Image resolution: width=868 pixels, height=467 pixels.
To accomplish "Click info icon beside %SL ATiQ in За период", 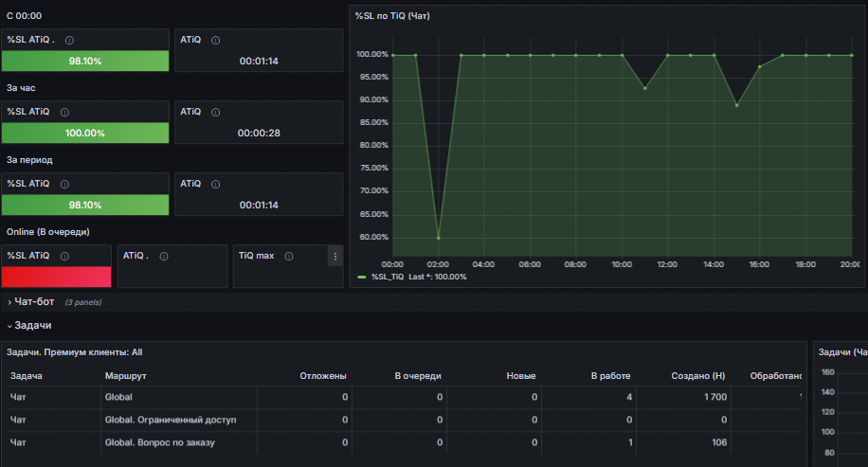I will pos(64,184).
